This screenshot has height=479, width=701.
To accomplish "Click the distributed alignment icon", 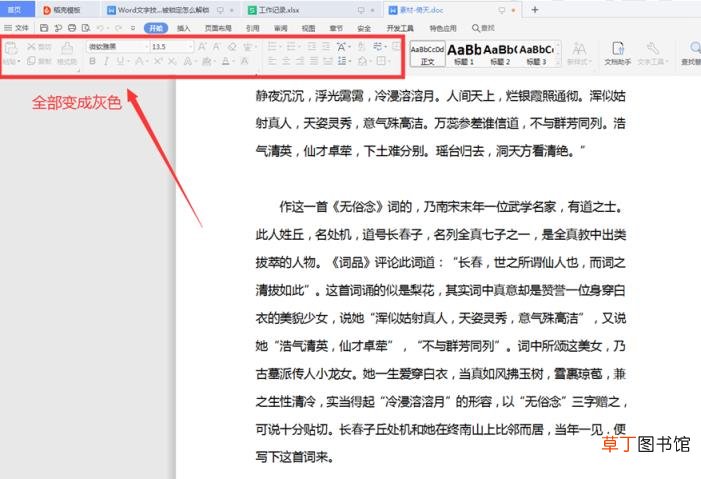I will pyautogui.click(x=328, y=61).
